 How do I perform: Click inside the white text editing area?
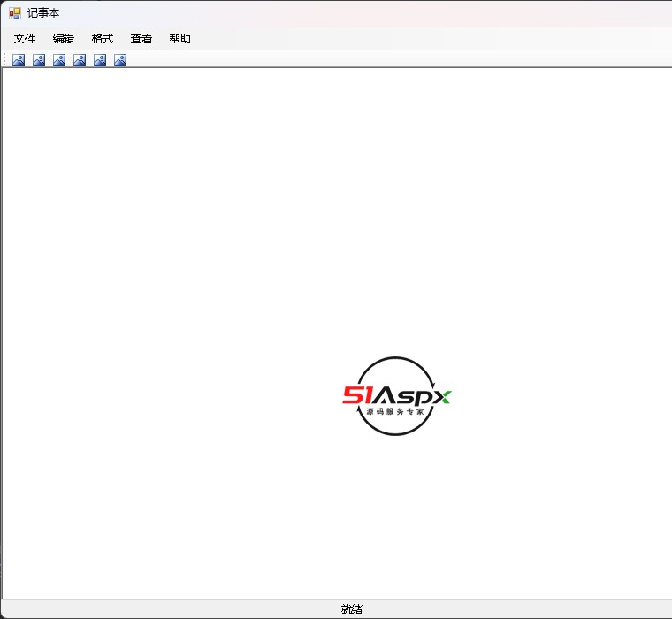(x=337, y=333)
